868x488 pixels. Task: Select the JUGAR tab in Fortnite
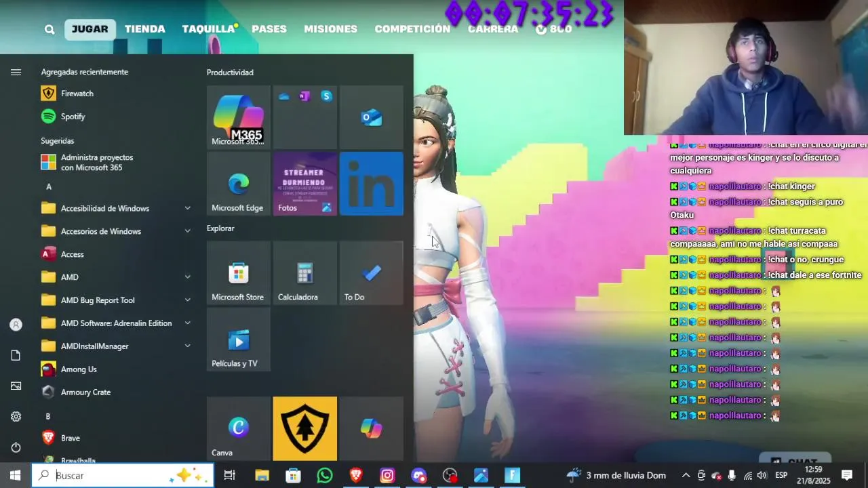coord(90,29)
